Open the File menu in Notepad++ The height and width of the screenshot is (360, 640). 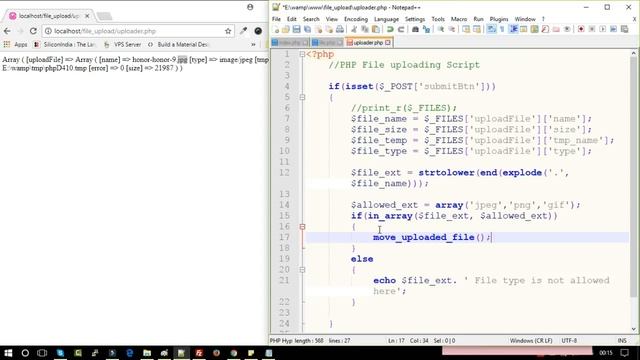pos(276,19)
